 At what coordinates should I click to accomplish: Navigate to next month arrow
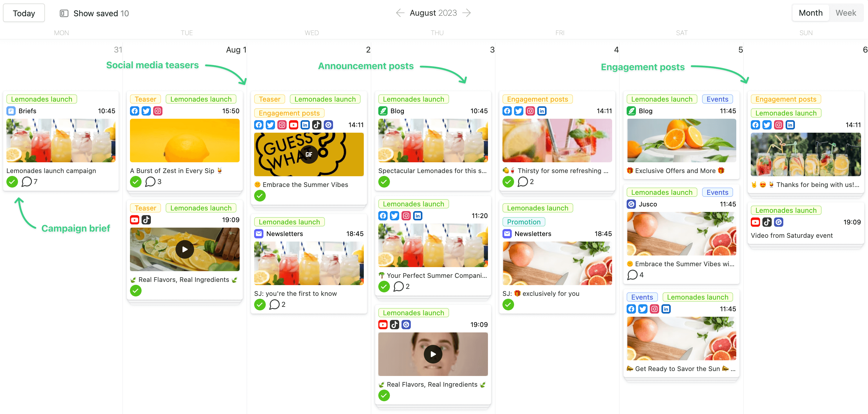point(469,13)
